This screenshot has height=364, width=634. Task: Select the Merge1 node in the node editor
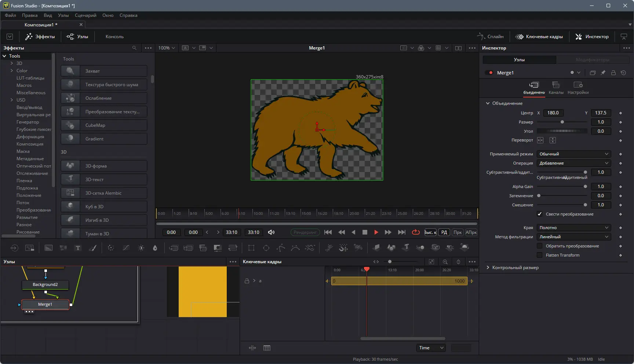point(45,304)
